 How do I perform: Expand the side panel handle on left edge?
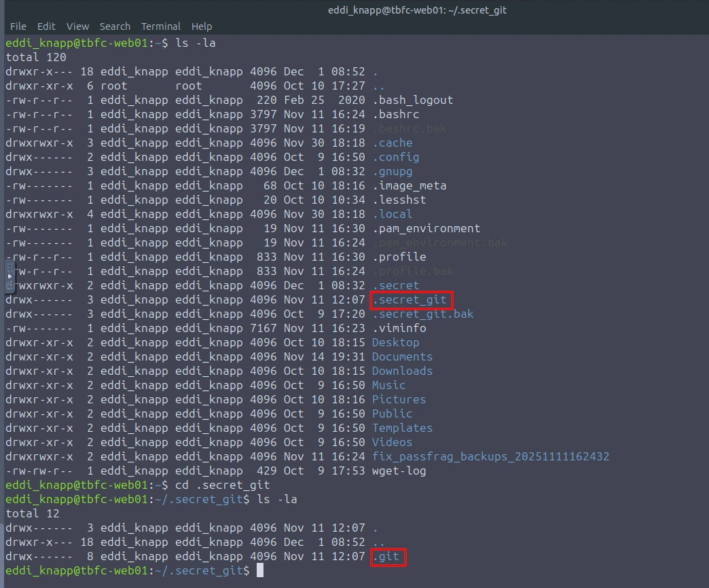tap(10, 276)
